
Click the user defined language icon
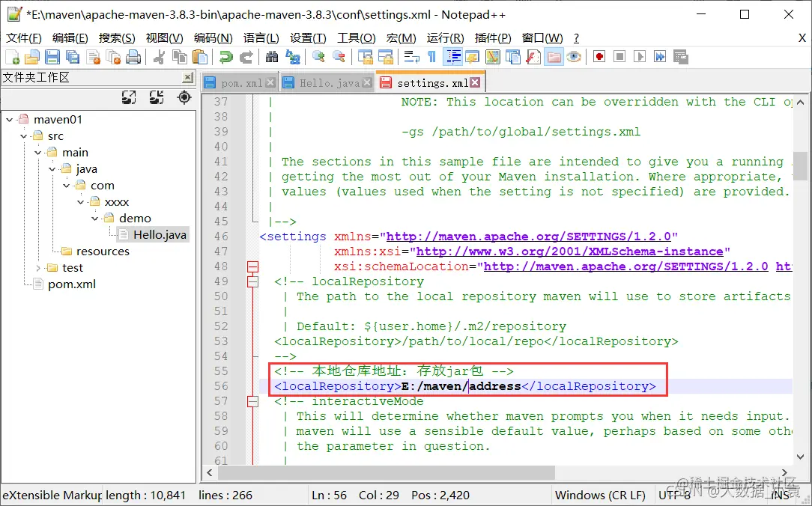click(472, 57)
